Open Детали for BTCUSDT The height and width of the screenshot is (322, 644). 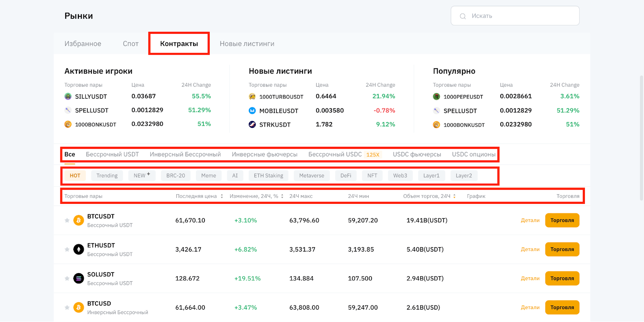530,220
